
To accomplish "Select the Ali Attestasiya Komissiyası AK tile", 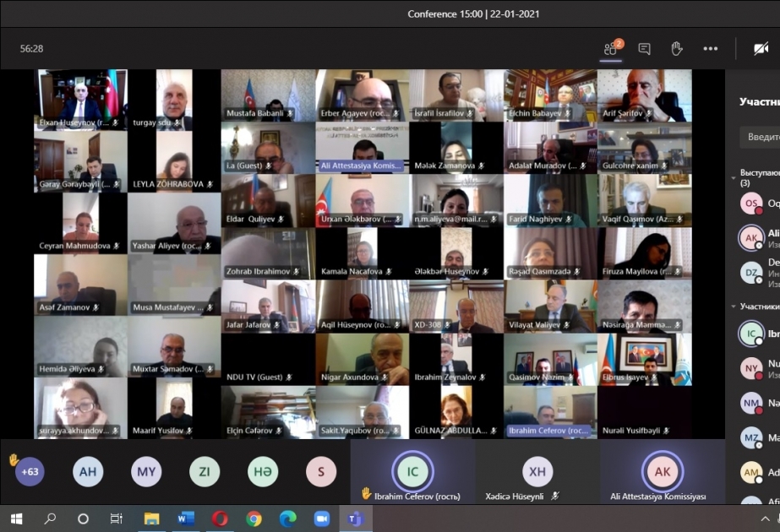I will [x=662, y=472].
